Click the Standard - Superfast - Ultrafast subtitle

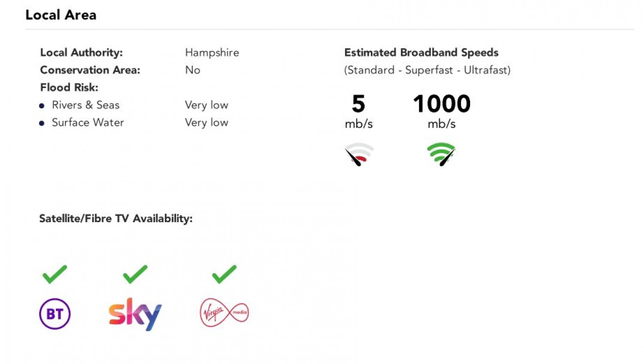(427, 70)
